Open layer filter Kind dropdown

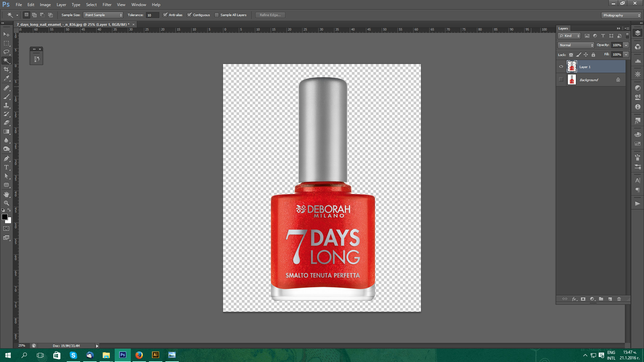(569, 36)
